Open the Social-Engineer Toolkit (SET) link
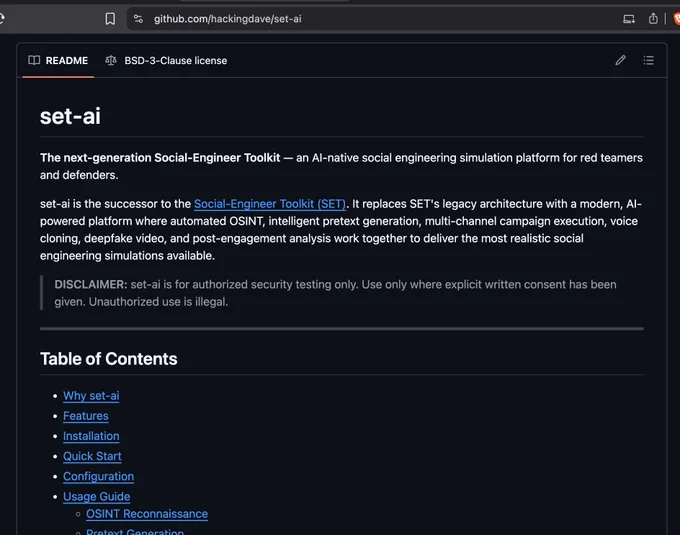Viewport: 680px width, 535px height. [270, 204]
